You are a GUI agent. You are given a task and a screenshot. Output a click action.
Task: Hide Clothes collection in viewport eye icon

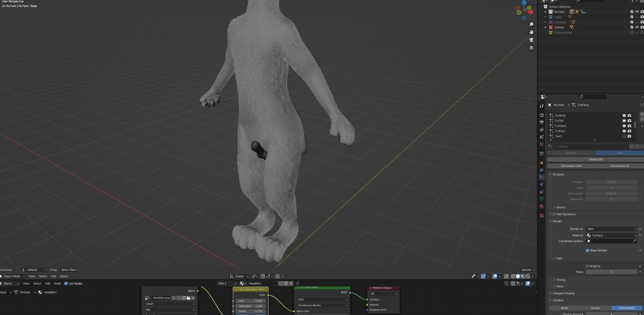pos(637,27)
